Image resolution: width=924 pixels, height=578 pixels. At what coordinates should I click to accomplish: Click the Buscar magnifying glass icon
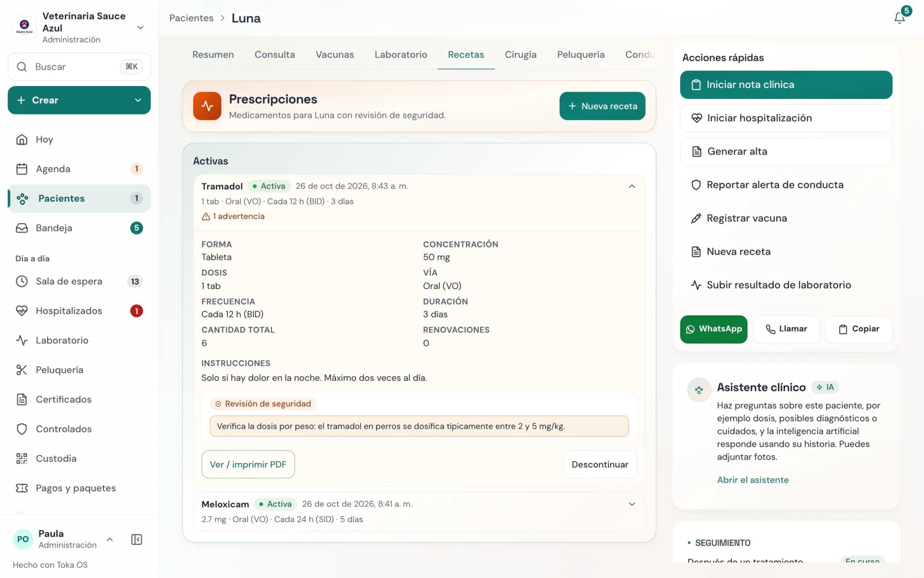pyautogui.click(x=22, y=67)
